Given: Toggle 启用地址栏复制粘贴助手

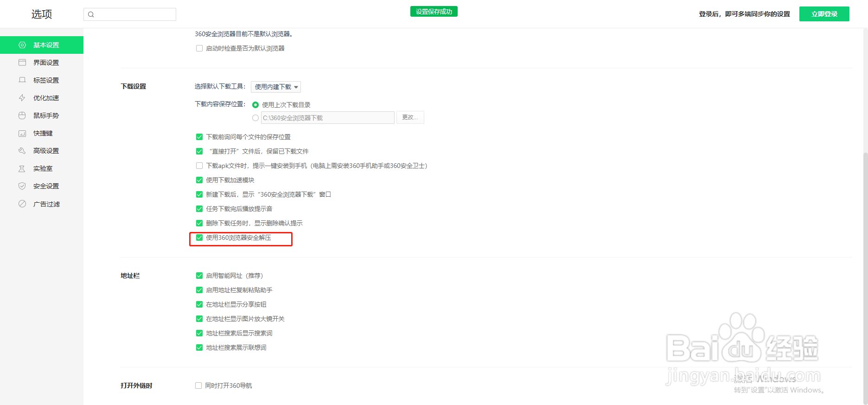Looking at the screenshot, I should coord(199,290).
